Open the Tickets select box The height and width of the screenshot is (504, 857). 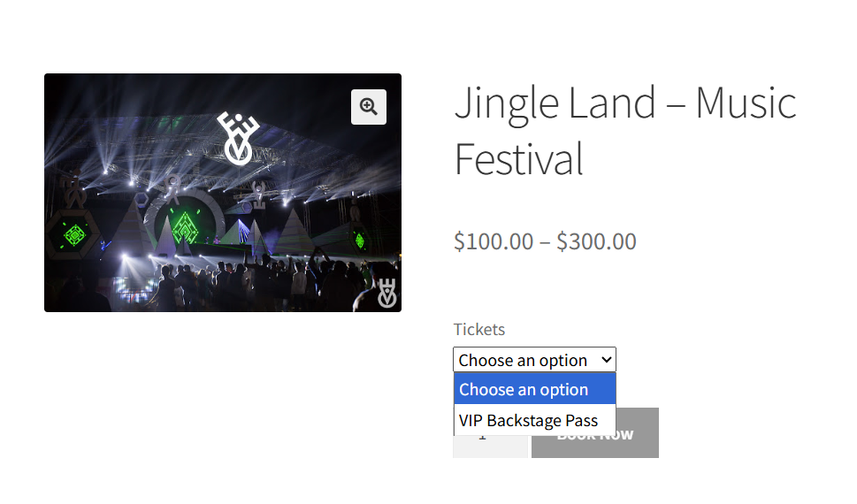tap(534, 360)
